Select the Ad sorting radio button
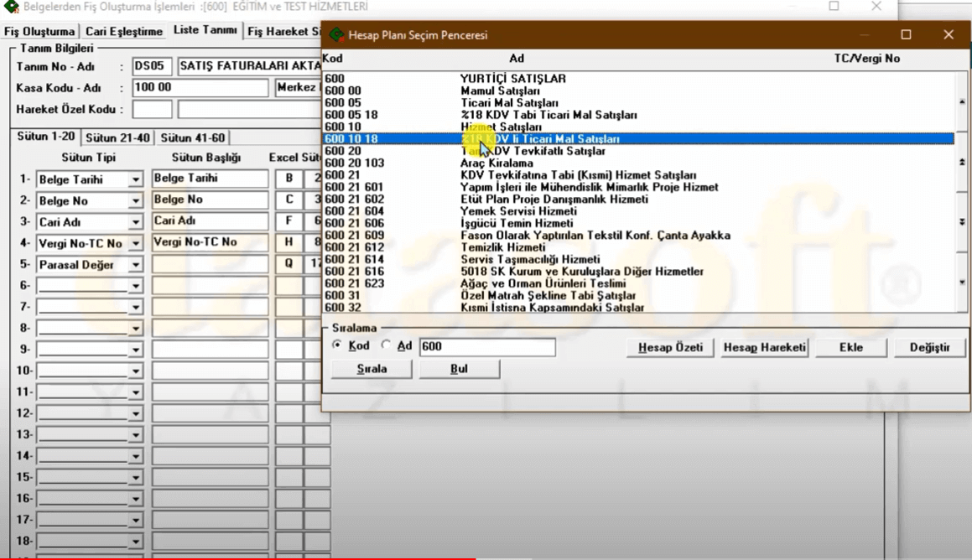This screenshot has width=972, height=560. 386,345
